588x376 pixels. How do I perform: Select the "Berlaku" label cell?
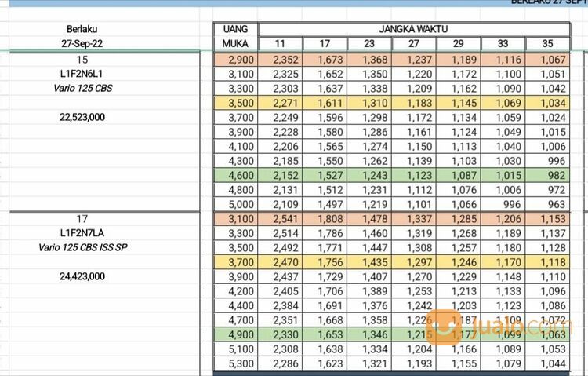(82, 29)
